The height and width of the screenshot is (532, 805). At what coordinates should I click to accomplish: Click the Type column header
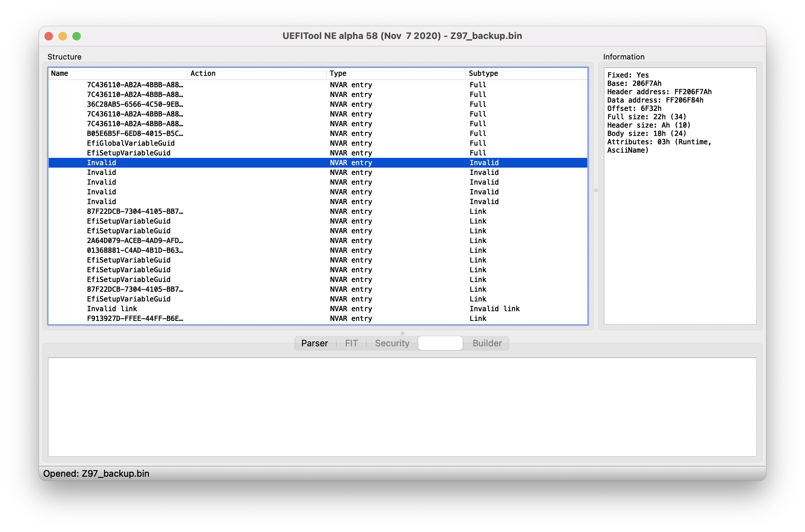tap(396, 73)
